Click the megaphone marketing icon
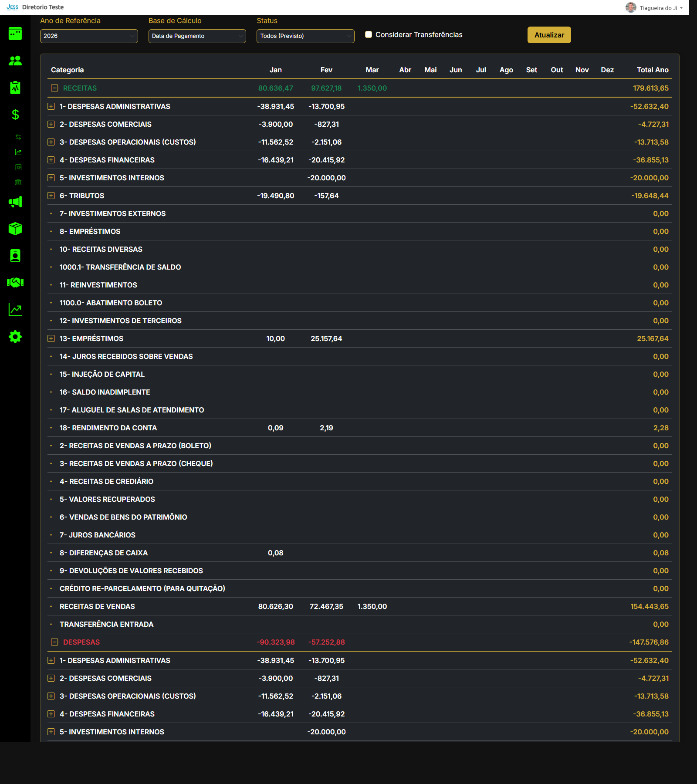 (15, 202)
